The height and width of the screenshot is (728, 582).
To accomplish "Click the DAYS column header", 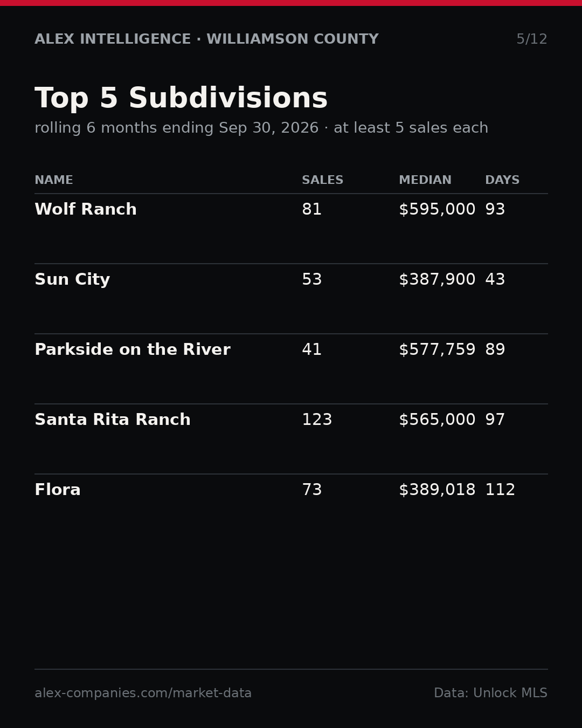I will 502,180.
